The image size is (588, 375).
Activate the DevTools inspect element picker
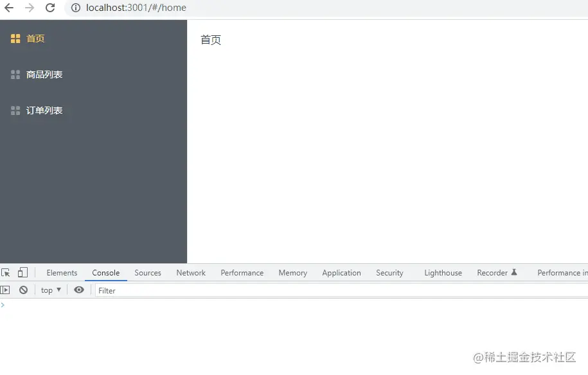point(6,273)
